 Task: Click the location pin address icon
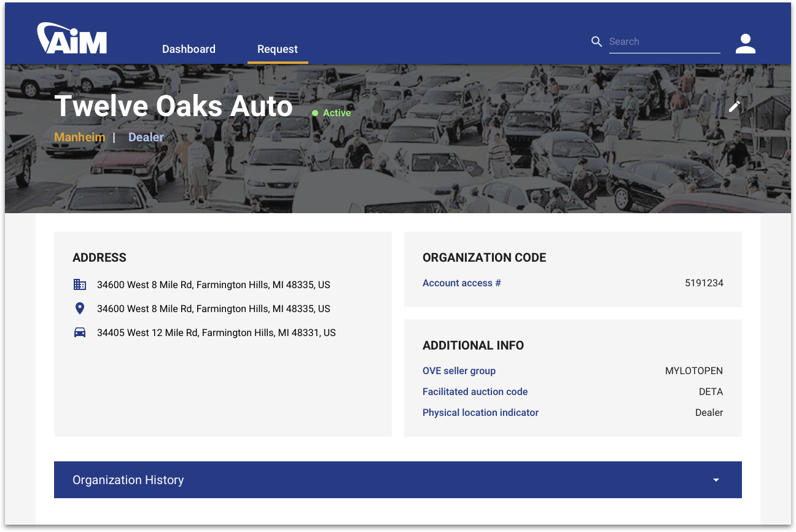80,308
